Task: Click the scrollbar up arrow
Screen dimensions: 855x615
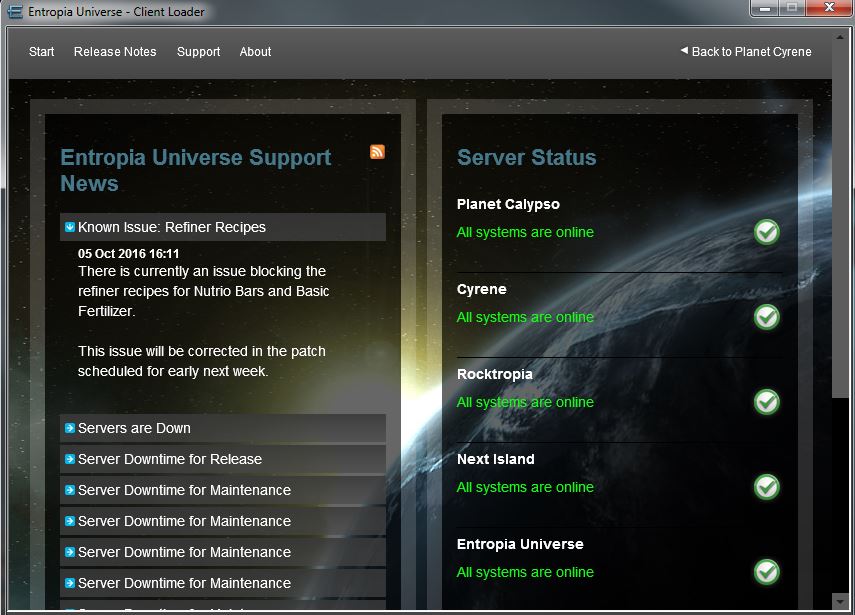Action: pos(840,37)
